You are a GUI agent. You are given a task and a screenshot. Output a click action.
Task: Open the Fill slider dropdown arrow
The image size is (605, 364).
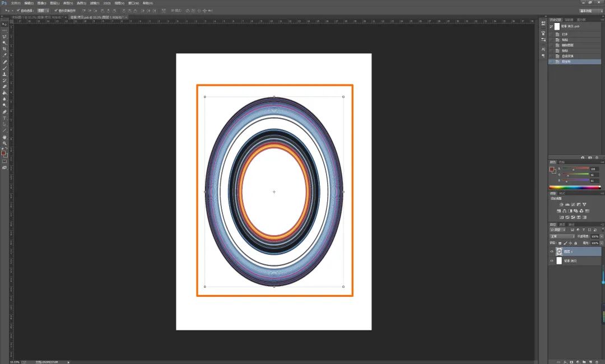point(602,243)
